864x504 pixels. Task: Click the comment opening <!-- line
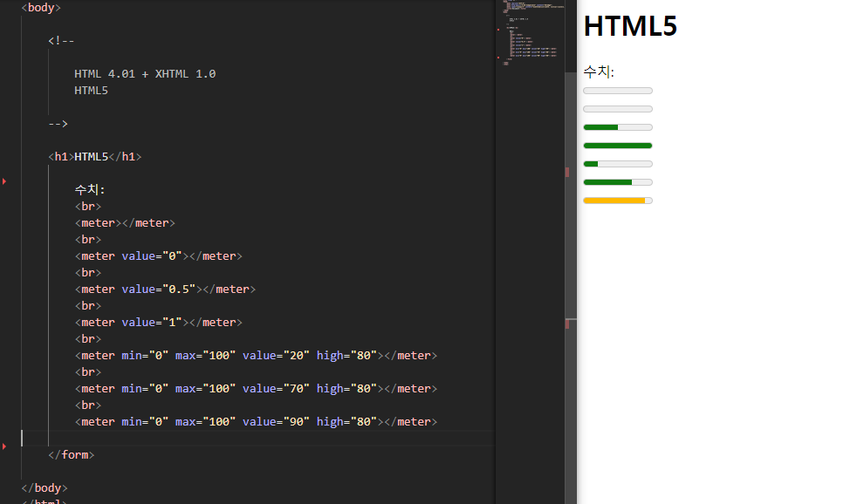(x=61, y=41)
